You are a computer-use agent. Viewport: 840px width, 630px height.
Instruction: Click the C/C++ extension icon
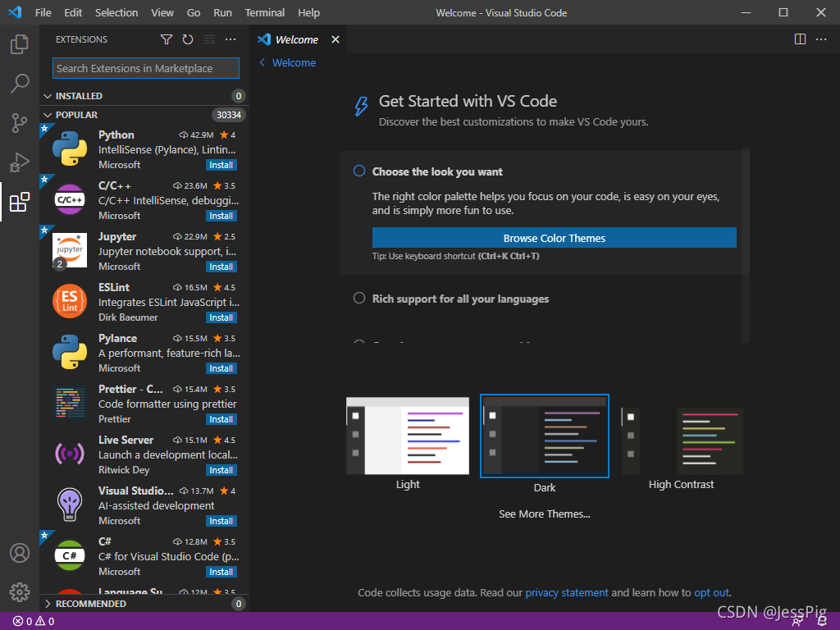pyautogui.click(x=70, y=199)
